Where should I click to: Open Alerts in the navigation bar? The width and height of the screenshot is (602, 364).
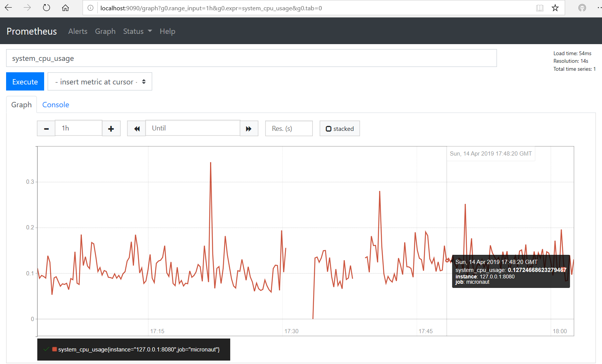(78, 32)
